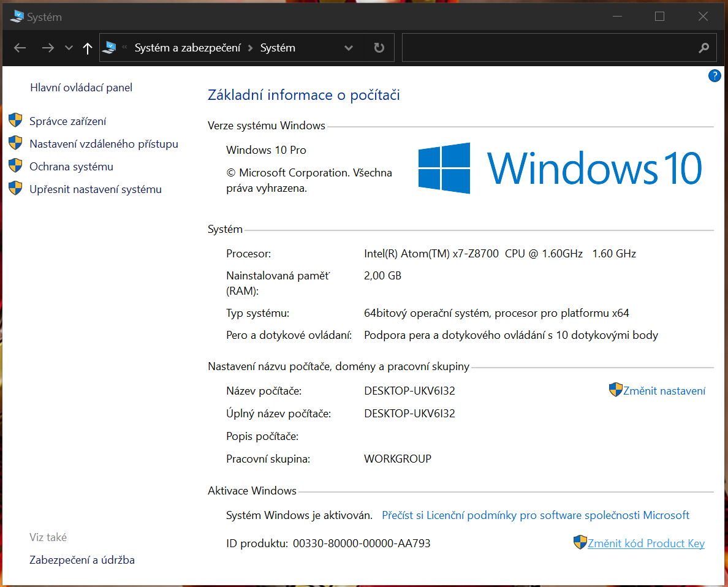Click the Windows 10 logo image
Viewport: 728px width, 587px height.
[560, 168]
